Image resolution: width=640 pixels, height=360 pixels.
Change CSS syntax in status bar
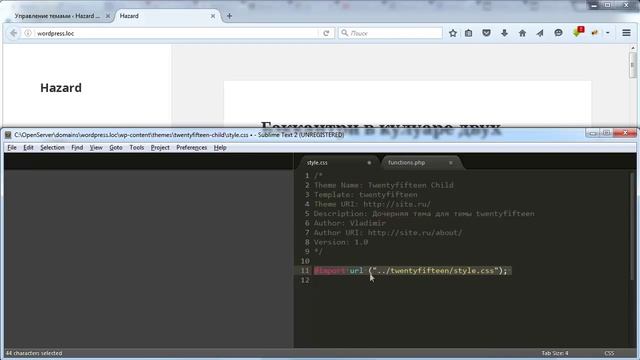click(x=609, y=353)
